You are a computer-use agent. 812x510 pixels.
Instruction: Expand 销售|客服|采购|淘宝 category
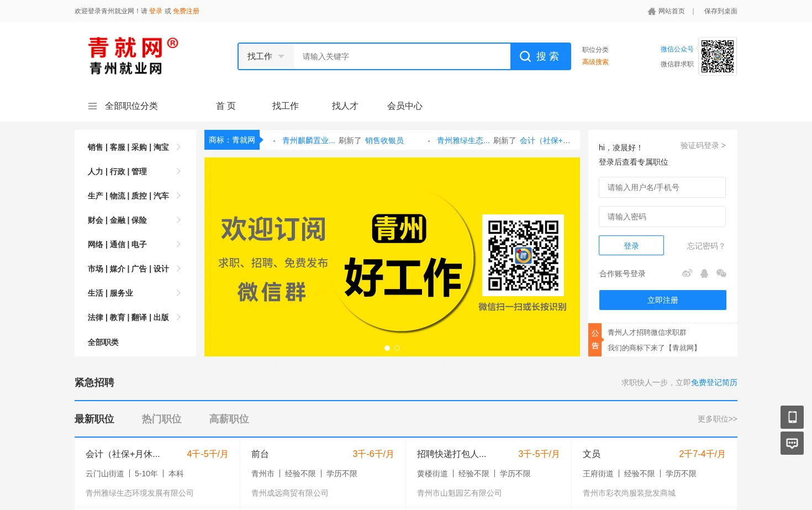(x=135, y=147)
